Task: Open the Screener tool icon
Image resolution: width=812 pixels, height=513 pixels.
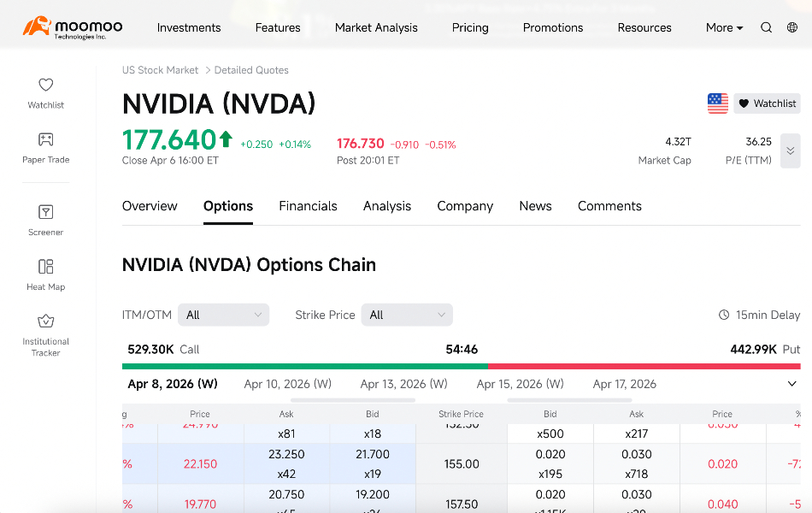Action: pos(45,213)
